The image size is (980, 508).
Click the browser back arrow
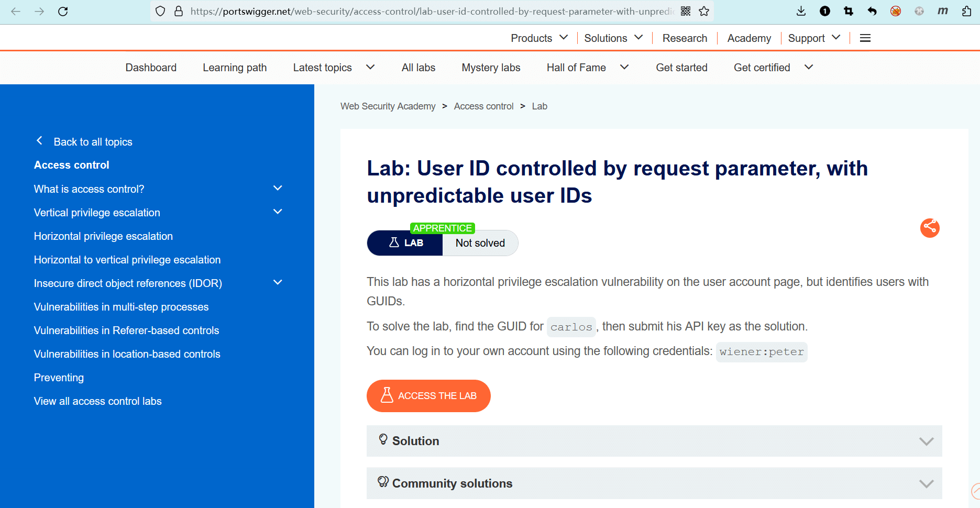pyautogui.click(x=16, y=11)
